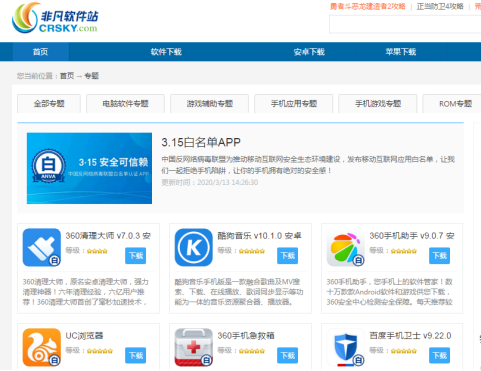This screenshot has width=481, height=371.
Task: Download 360手机助手 with 下载 button
Action: [x=439, y=256]
